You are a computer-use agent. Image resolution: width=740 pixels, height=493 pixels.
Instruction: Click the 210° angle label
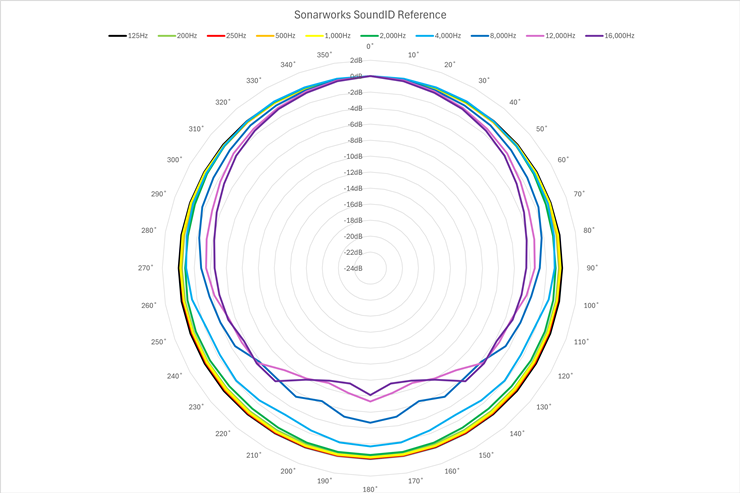[x=254, y=455]
